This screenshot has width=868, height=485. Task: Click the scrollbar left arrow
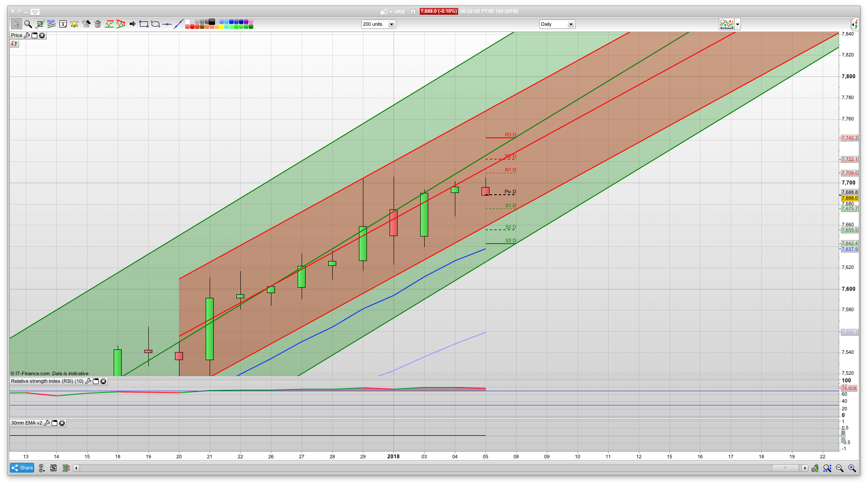[76, 468]
